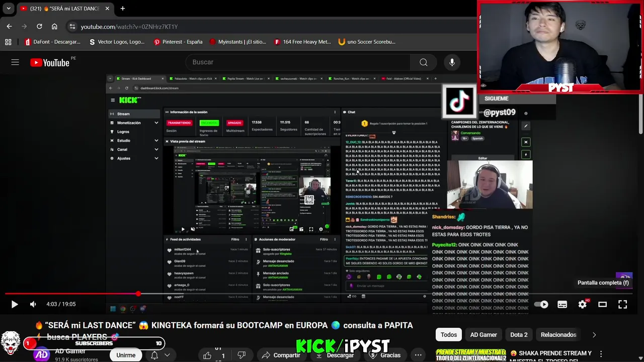Click the AD Gamer channel name
The image size is (644, 362).
click(69, 351)
